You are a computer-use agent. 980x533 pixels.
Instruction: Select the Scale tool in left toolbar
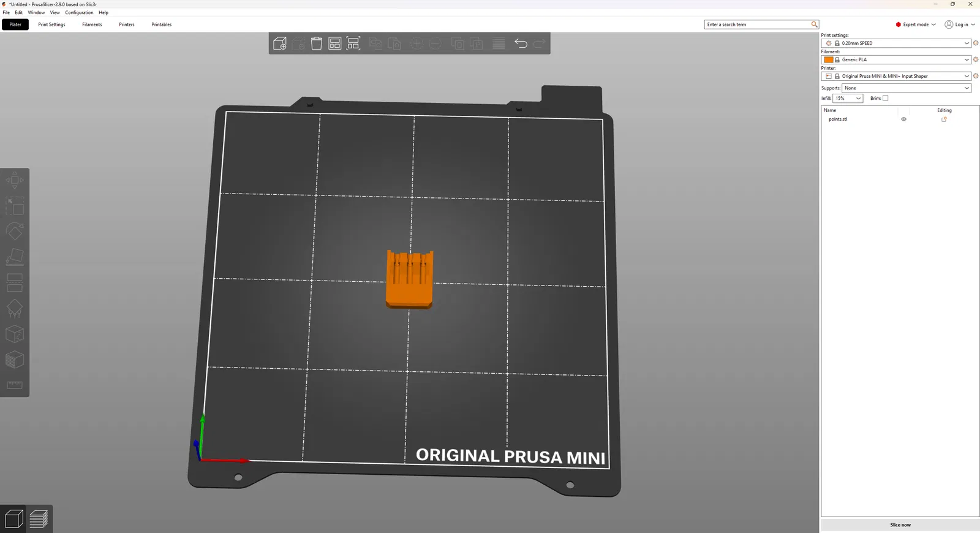15,206
